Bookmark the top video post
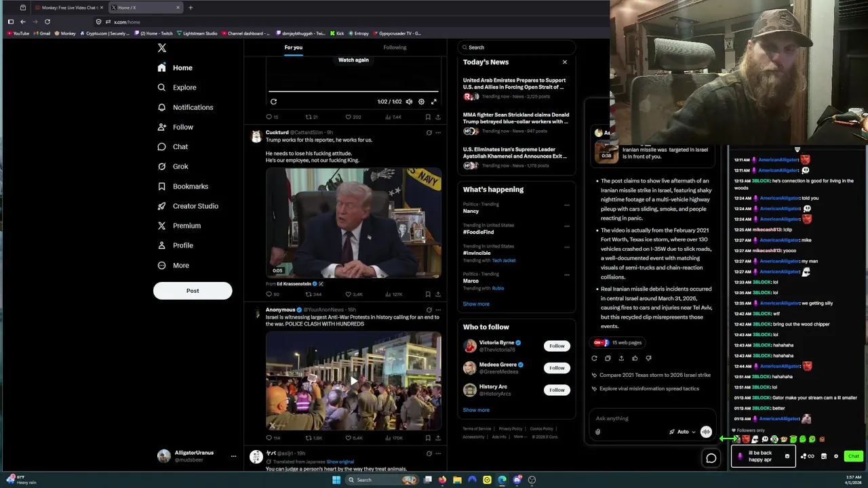This screenshot has height=488, width=868. (x=428, y=117)
